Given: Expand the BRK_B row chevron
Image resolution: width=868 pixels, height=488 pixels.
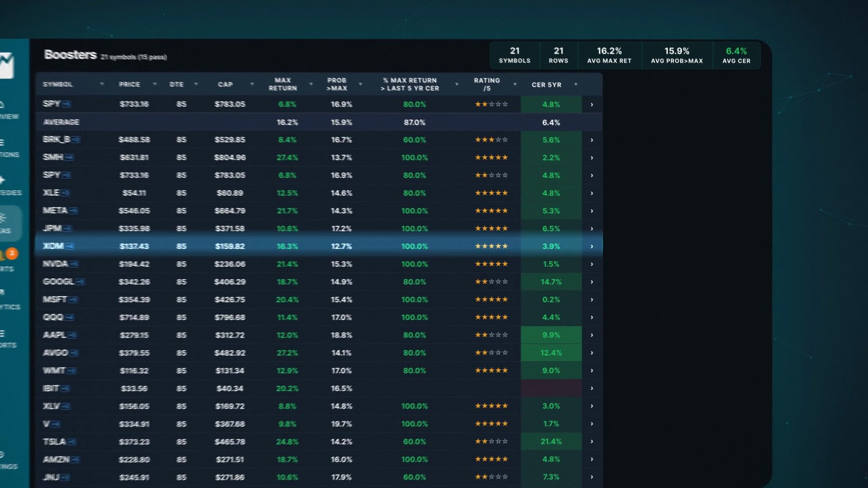Looking at the screenshot, I should pos(592,140).
